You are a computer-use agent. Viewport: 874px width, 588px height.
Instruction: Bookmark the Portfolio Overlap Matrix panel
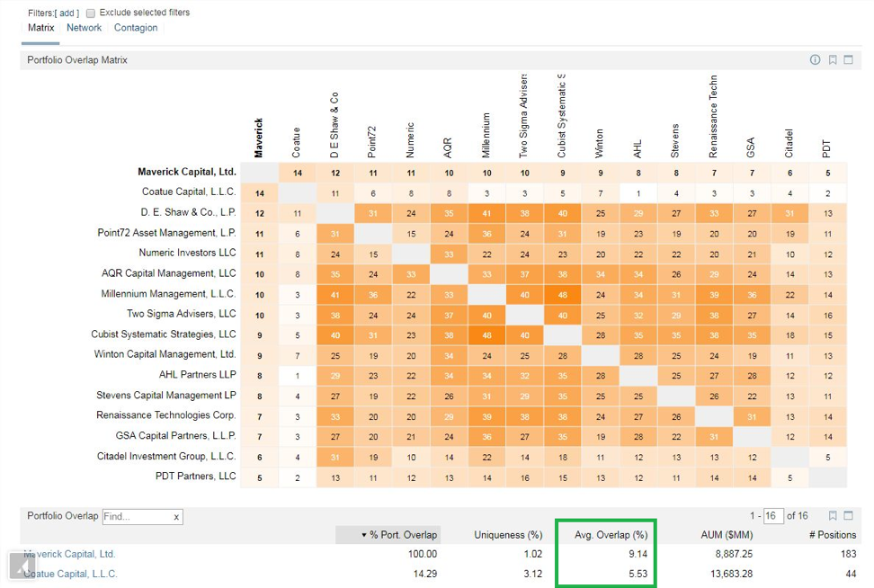(833, 59)
